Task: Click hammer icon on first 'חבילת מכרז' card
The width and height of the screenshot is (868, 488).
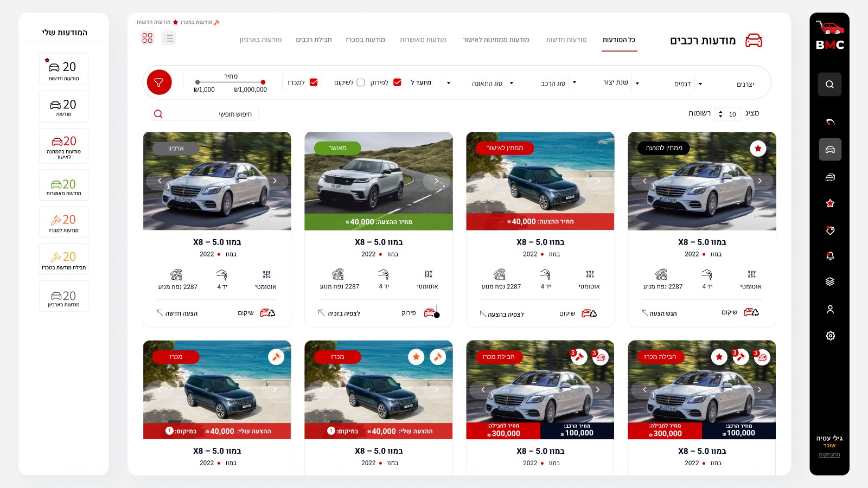Action: click(x=579, y=357)
